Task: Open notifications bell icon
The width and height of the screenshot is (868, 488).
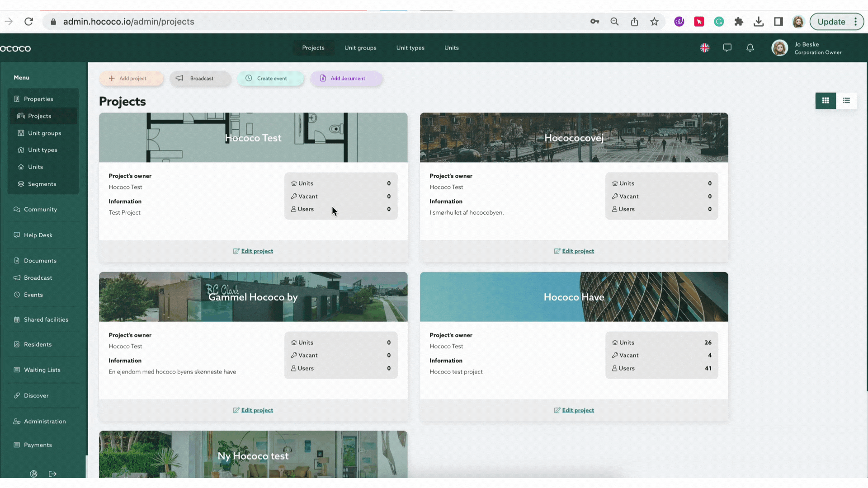Action: coord(750,48)
